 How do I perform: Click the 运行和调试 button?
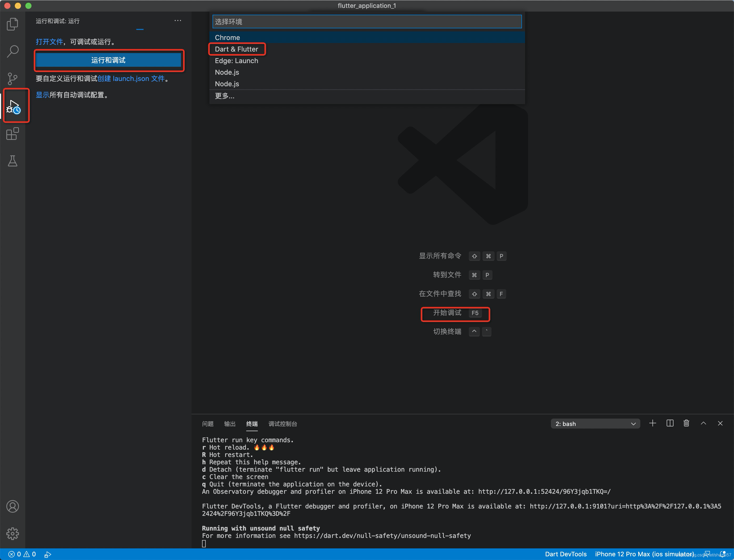pyautogui.click(x=109, y=60)
